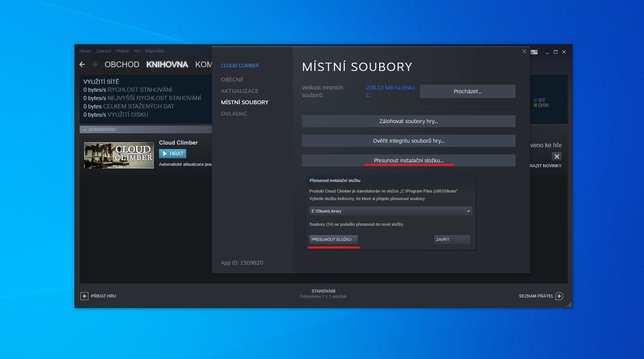
Task: Click the NEJVYŠŠÍ RYCHLOST STAHOVÁNÍ stat line
Action: pyautogui.click(x=142, y=98)
